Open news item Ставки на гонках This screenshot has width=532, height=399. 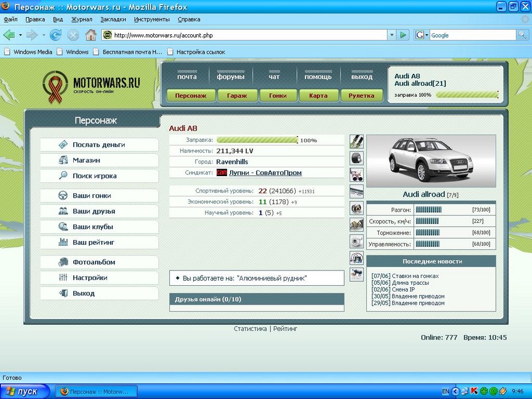coord(415,276)
